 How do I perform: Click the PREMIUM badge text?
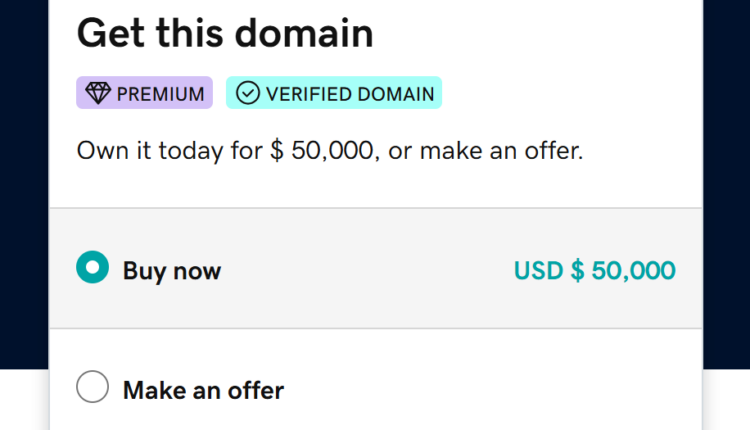[x=158, y=94]
